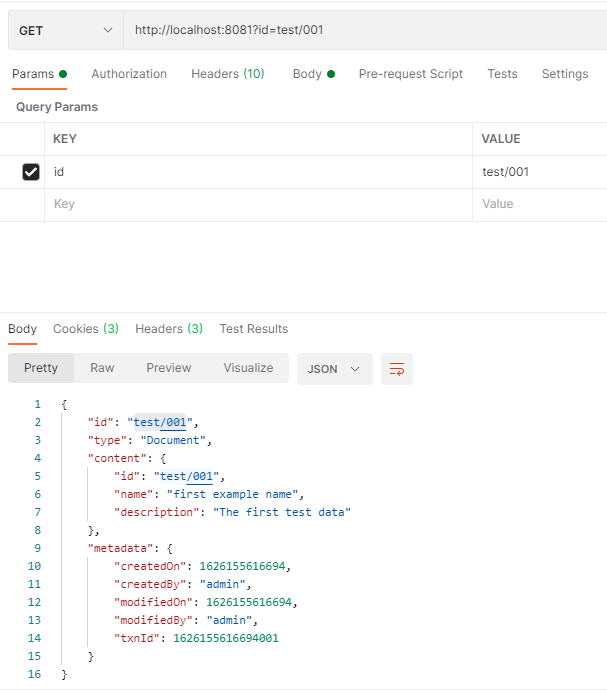
Task: Switch to Raw response view
Action: point(102,368)
